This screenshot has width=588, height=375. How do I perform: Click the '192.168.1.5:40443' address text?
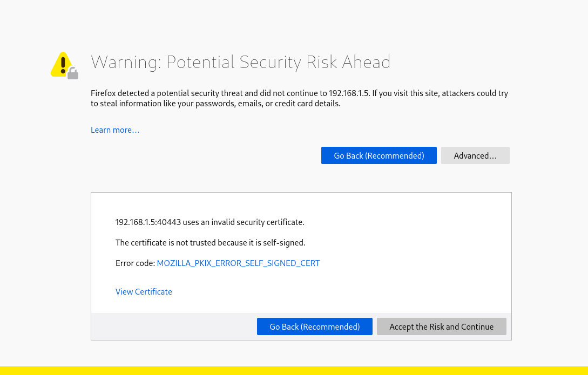point(148,222)
